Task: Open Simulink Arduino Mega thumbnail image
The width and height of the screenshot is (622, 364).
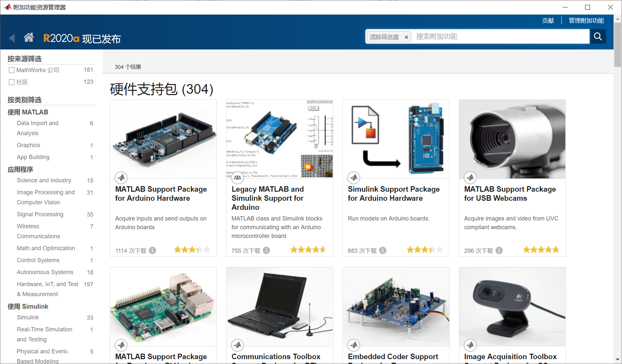Action: [x=396, y=139]
